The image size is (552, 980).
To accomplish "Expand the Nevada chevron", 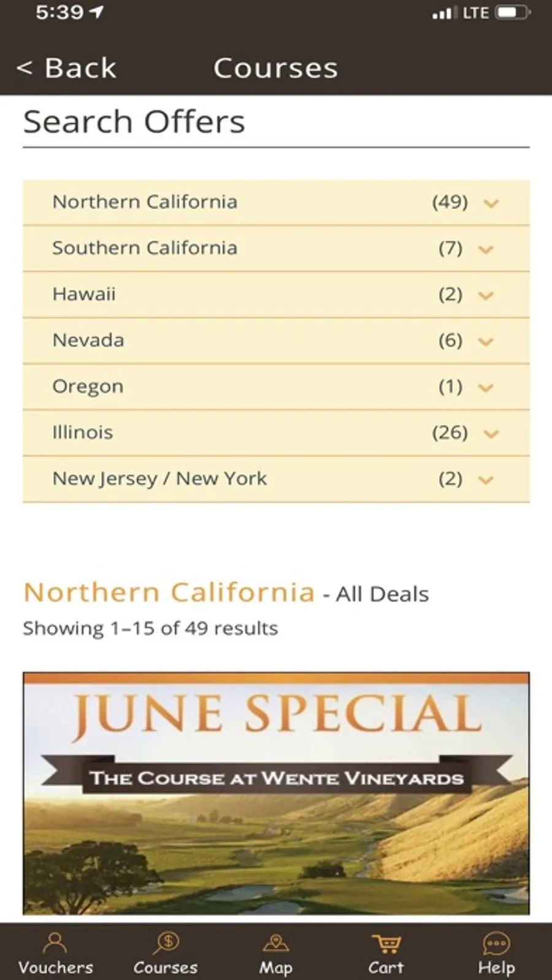I will pos(486,341).
